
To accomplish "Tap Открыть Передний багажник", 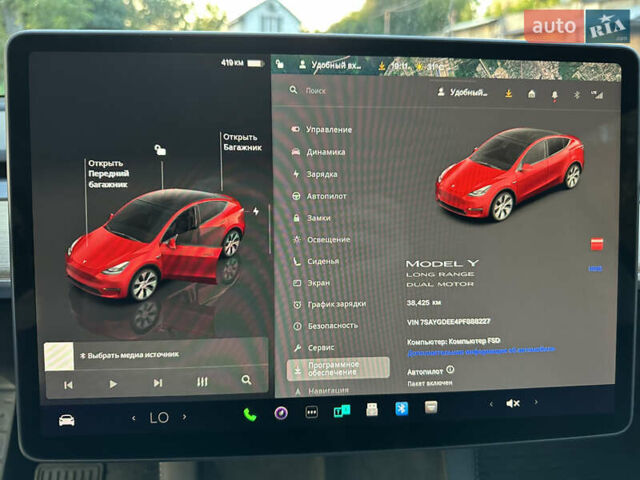I will coord(108,174).
